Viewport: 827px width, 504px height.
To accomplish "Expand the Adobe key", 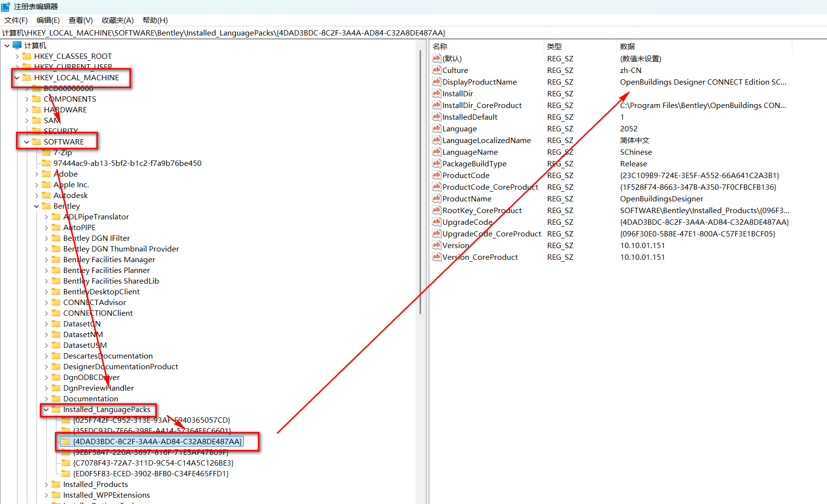I will click(x=37, y=174).
